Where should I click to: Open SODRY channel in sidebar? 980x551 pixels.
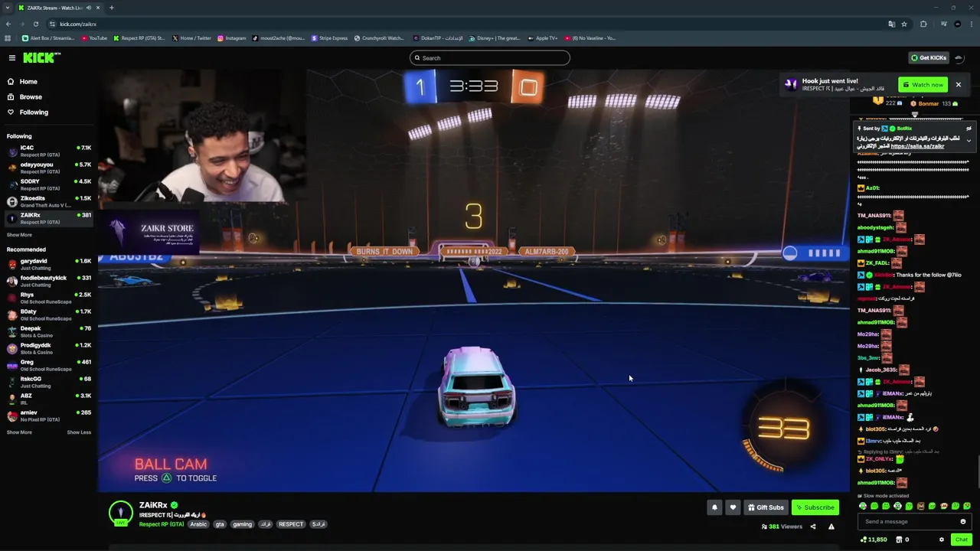(47, 184)
